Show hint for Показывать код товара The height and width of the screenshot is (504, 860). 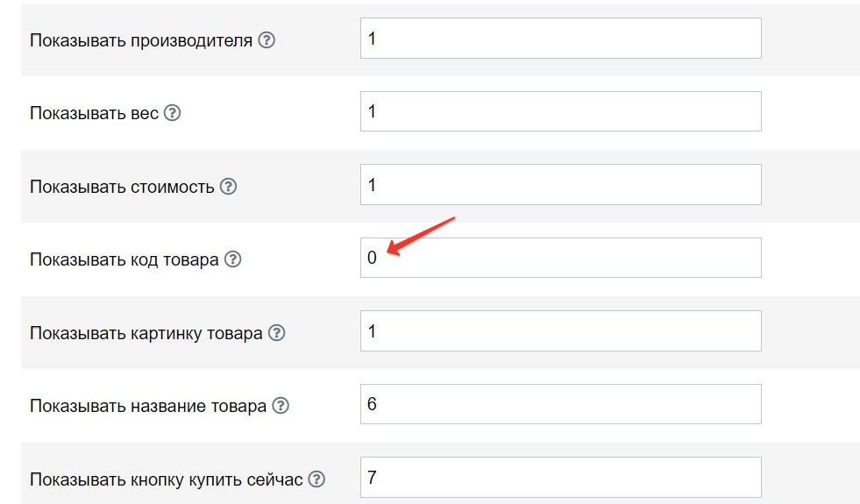tap(232, 259)
